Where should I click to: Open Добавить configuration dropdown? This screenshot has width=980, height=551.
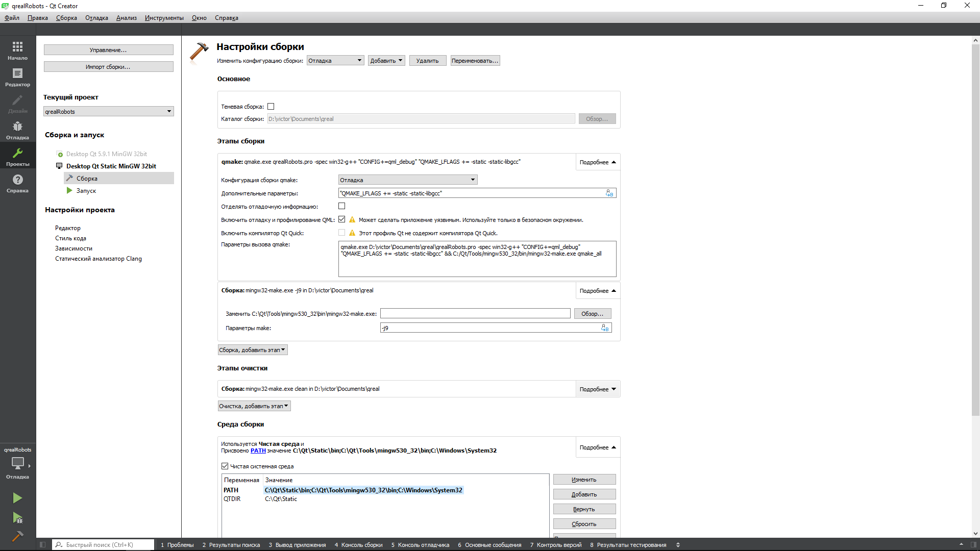(x=386, y=61)
